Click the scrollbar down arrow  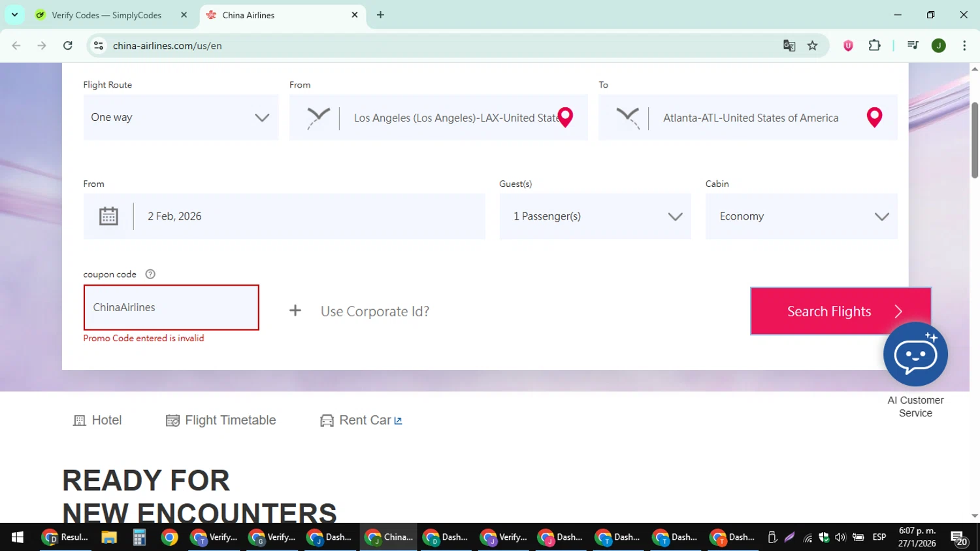click(975, 516)
